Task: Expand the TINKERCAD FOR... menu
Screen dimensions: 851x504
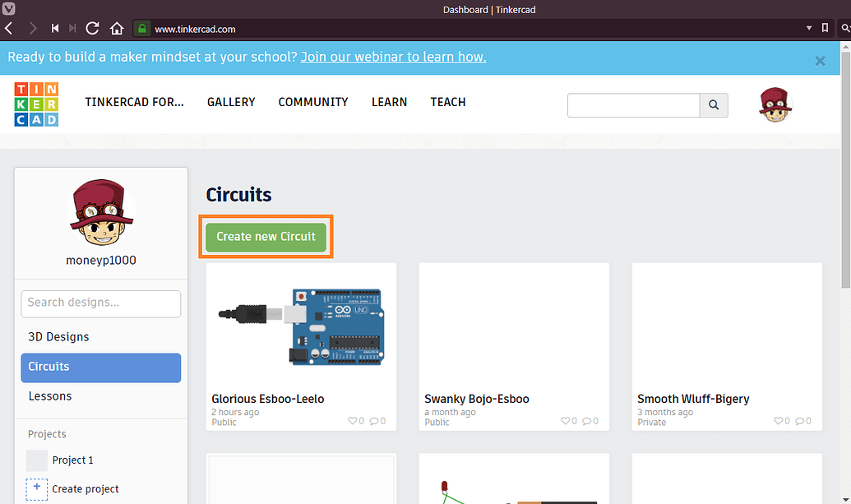Action: pos(134,102)
